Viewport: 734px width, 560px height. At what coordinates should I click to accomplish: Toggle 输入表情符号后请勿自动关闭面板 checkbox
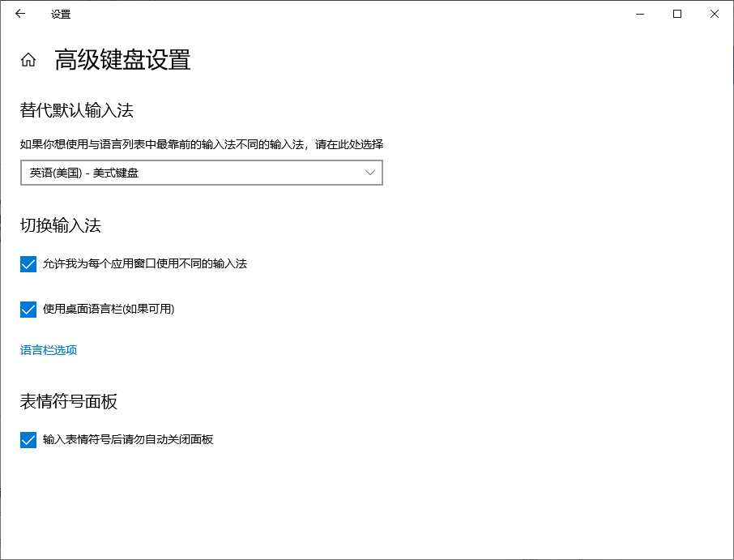(28, 440)
